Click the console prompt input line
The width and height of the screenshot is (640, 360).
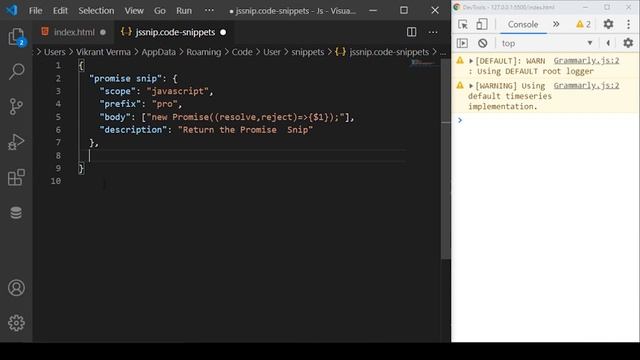pyautogui.click(x=547, y=120)
